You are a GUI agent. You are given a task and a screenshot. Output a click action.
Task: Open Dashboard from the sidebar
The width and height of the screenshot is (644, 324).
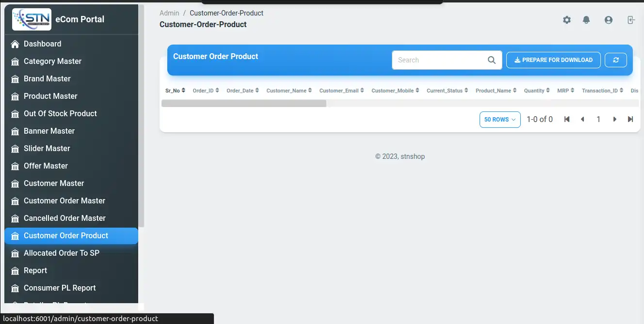pyautogui.click(x=42, y=44)
